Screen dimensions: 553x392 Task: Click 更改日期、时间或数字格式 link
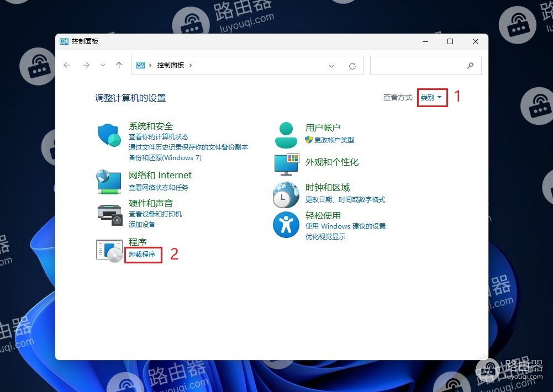pyautogui.click(x=345, y=200)
